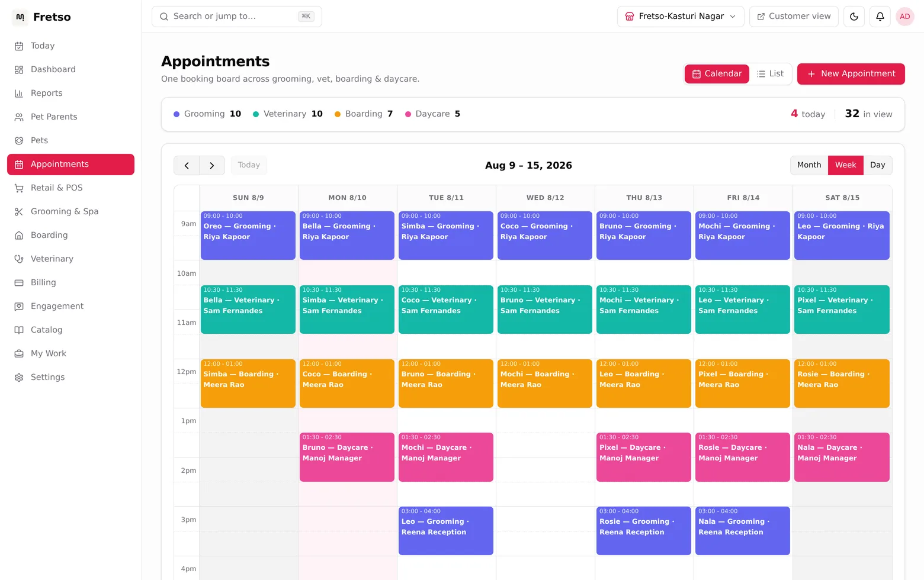Viewport: 924px width, 580px height.
Task: Click the Veterinary legend color dot
Action: click(x=256, y=114)
